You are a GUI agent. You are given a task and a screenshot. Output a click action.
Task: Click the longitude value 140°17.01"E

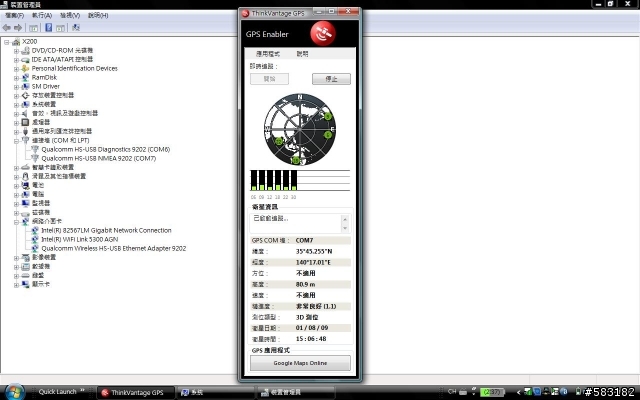[x=313, y=262]
